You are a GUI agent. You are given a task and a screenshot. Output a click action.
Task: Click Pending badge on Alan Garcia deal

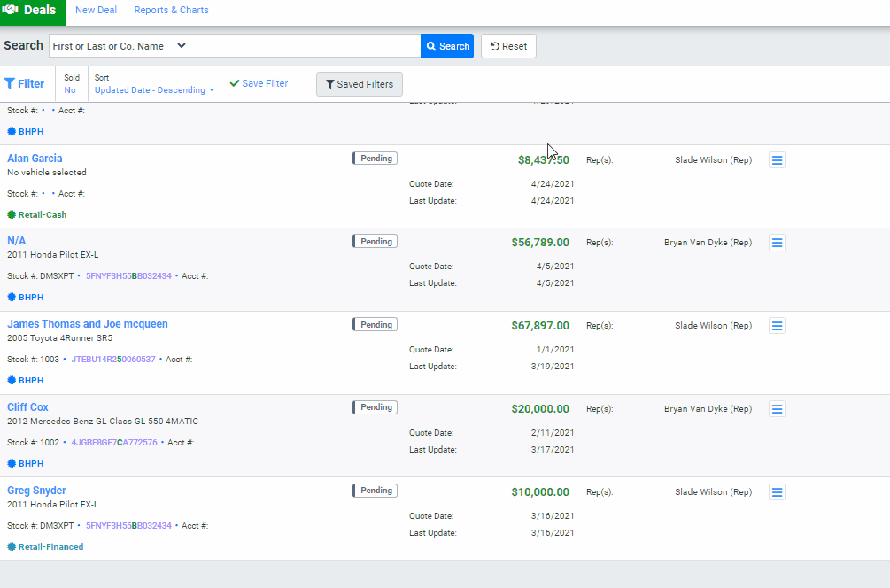375,159
